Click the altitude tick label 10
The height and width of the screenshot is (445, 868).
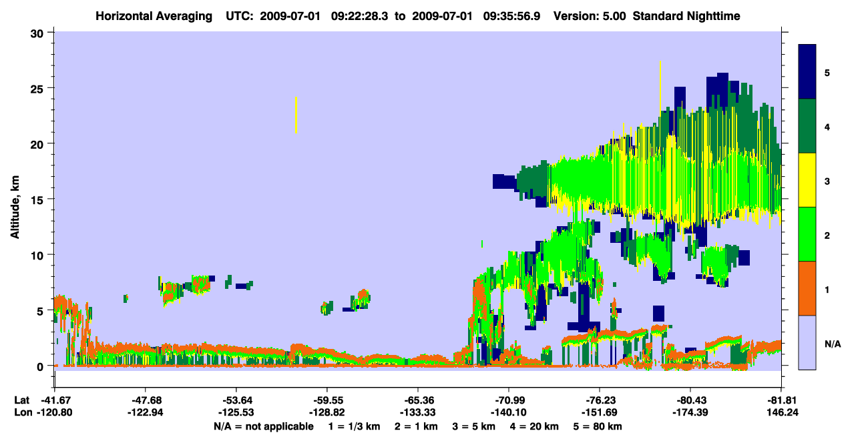coord(39,255)
